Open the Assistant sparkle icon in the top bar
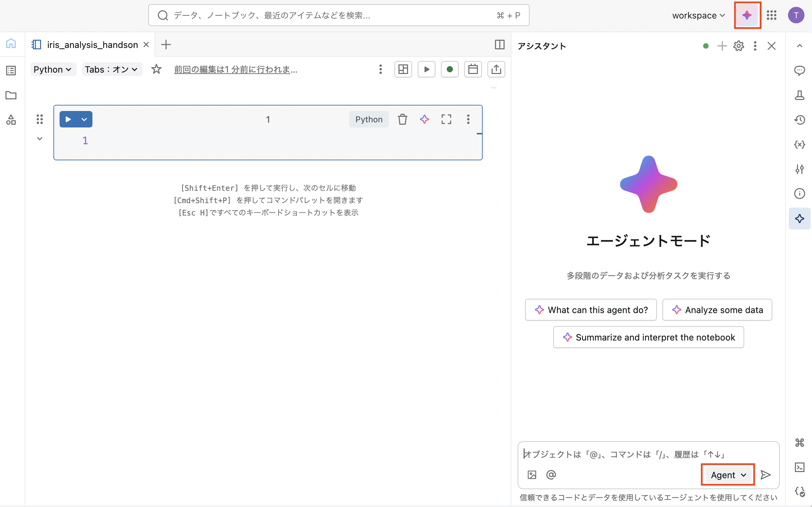Viewport: 812px width, 507px height. 747,15
